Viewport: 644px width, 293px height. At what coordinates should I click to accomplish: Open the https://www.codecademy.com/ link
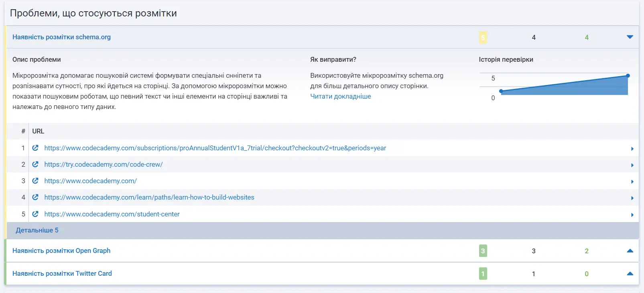(91, 181)
